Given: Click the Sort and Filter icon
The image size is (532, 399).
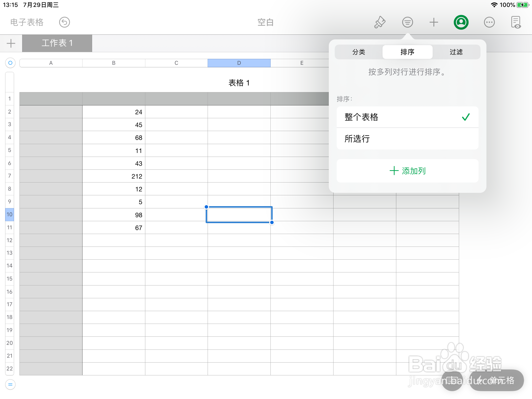Looking at the screenshot, I should (408, 22).
